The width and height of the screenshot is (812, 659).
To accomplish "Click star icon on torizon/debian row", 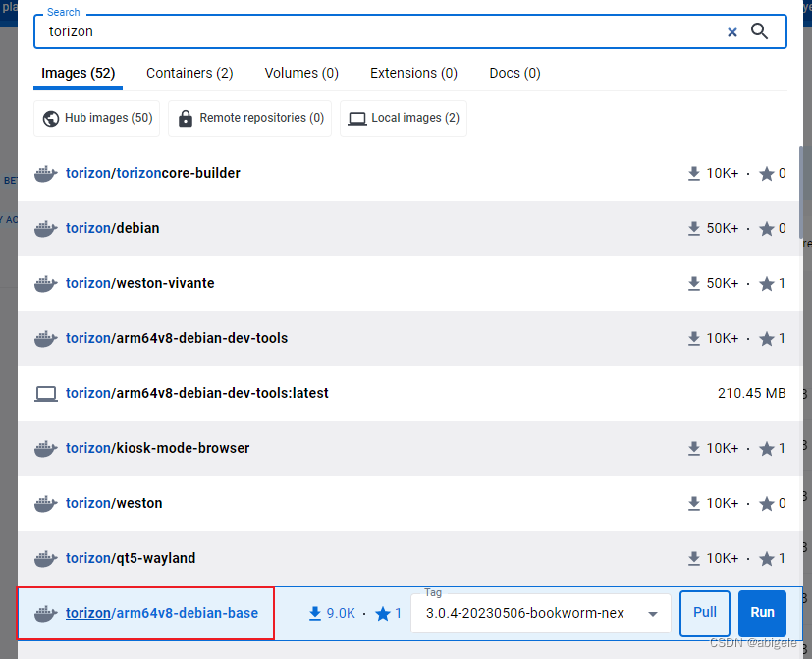I will click(x=767, y=229).
